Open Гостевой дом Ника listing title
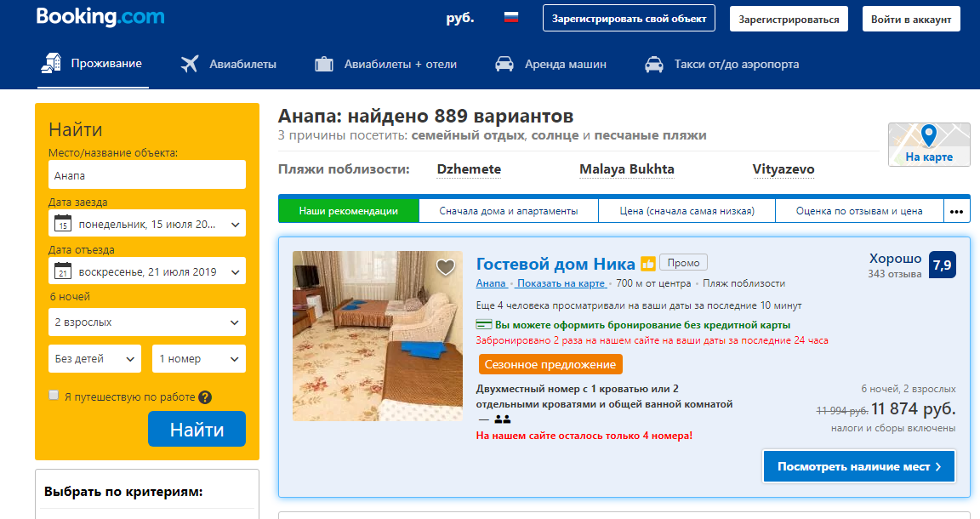 click(555, 264)
